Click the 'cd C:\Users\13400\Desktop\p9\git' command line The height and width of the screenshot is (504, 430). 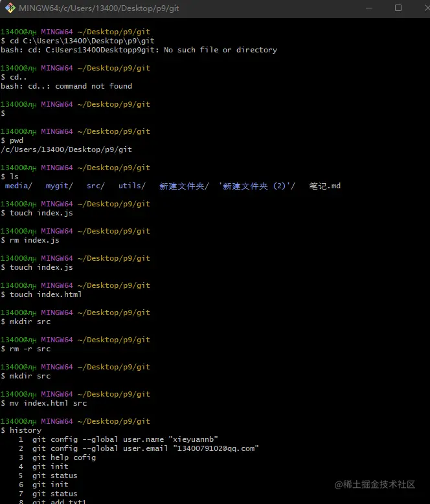78,41
